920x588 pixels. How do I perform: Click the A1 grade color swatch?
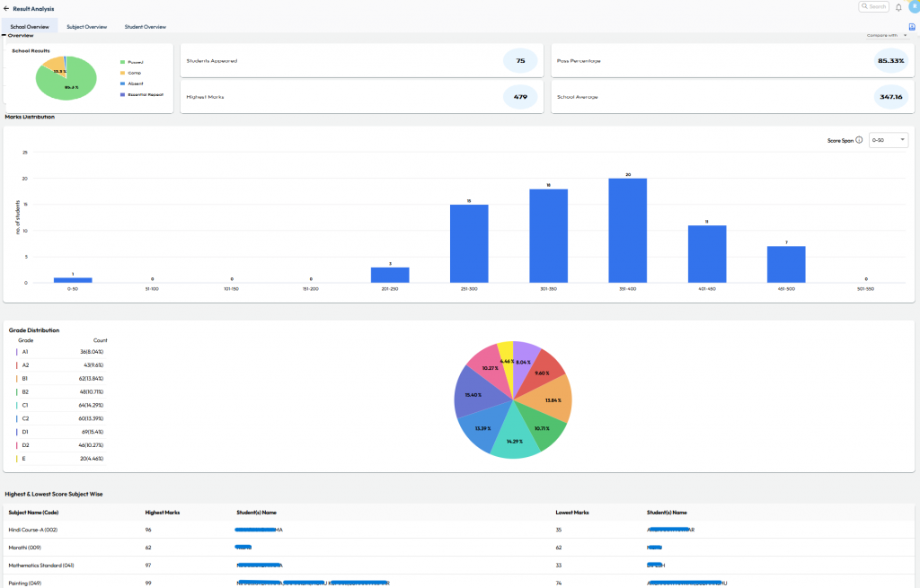[16, 352]
